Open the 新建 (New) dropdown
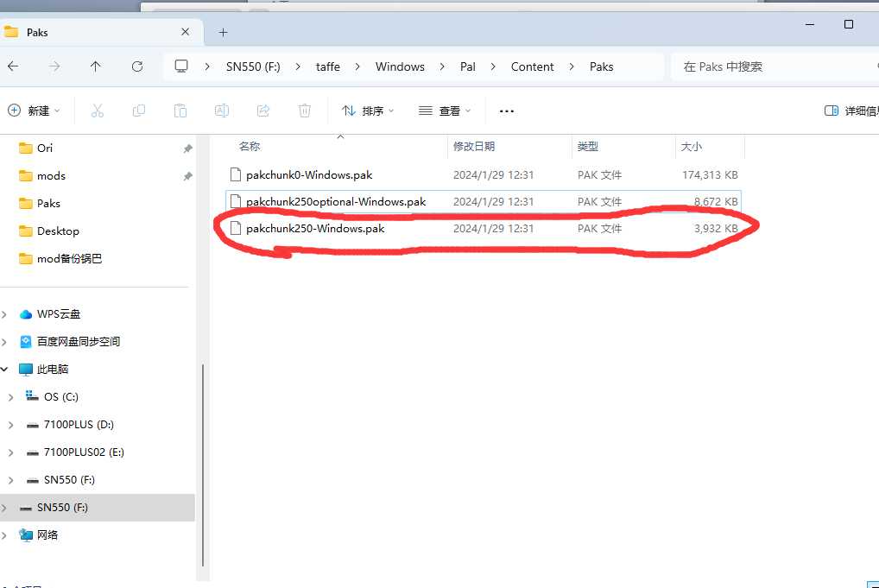Viewport: 879px width, 588px height. point(35,111)
